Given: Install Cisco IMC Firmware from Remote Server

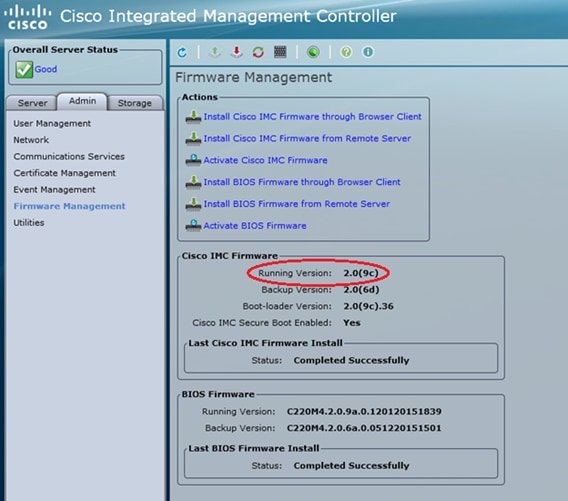Looking at the screenshot, I should pos(307,138).
